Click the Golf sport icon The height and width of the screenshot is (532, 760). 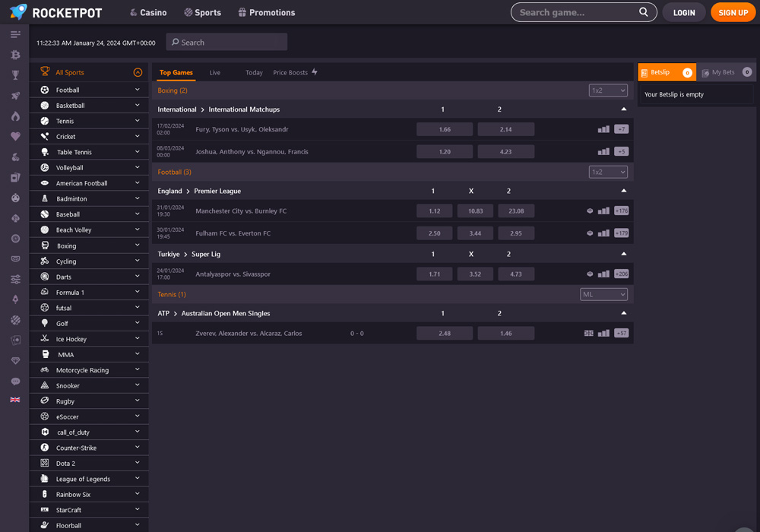pyautogui.click(x=45, y=323)
